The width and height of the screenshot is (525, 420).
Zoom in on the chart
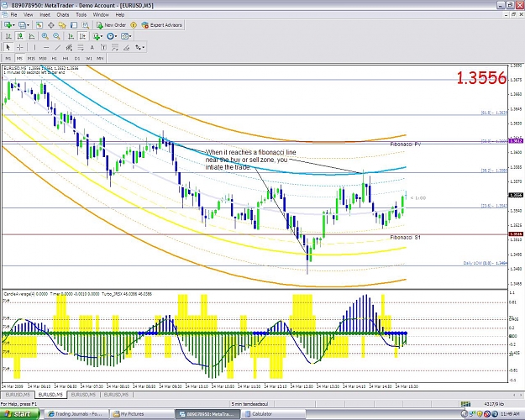[x=45, y=36]
